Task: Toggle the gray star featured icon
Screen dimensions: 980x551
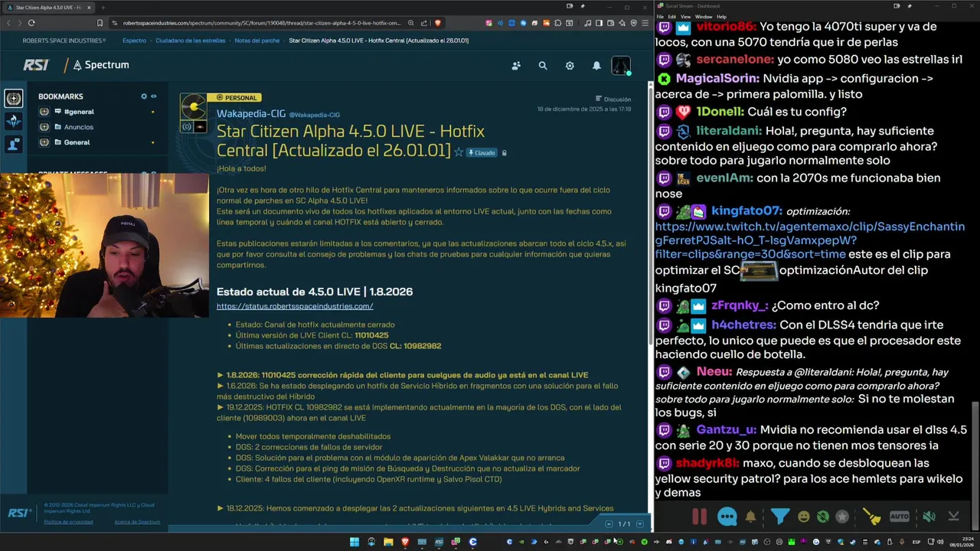Action: pyautogui.click(x=841, y=517)
